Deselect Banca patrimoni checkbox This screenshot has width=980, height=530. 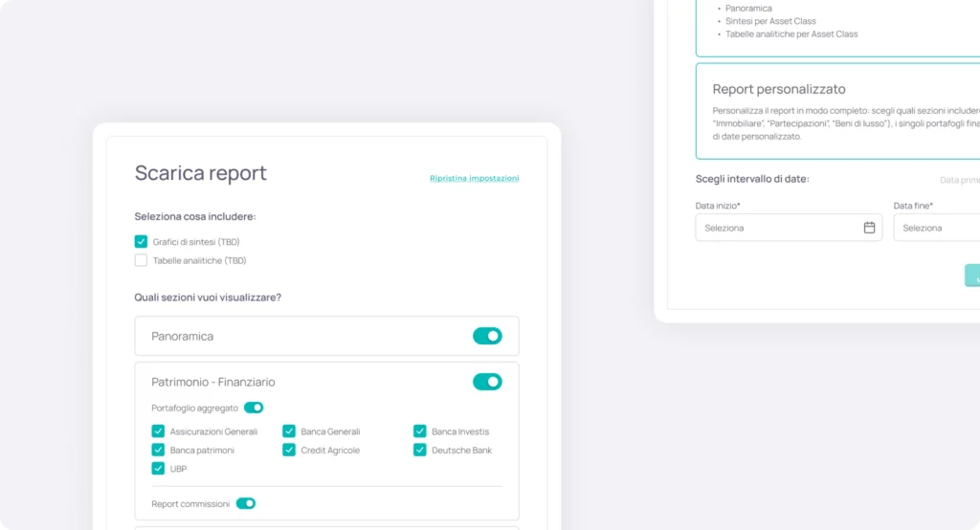point(158,450)
